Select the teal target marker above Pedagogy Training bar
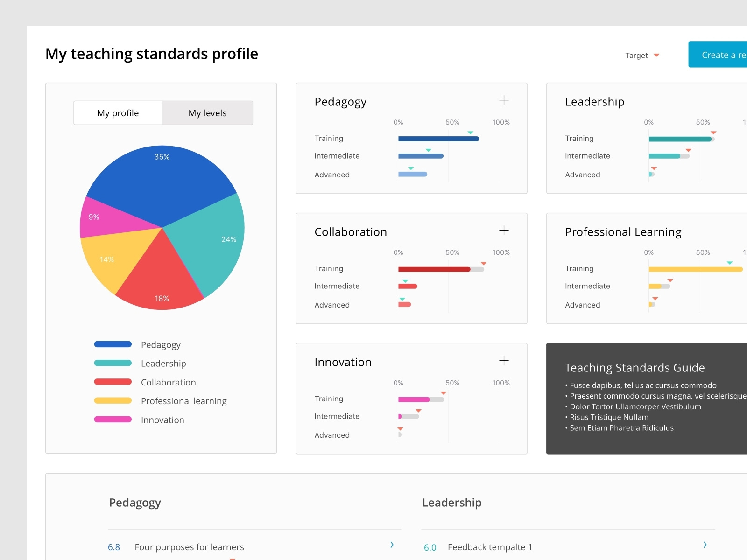747x560 pixels. 471,132
